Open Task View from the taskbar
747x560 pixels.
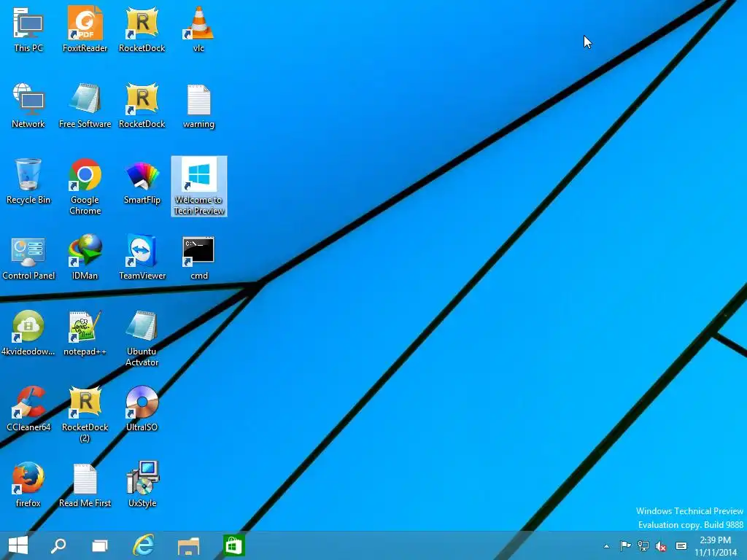99,545
